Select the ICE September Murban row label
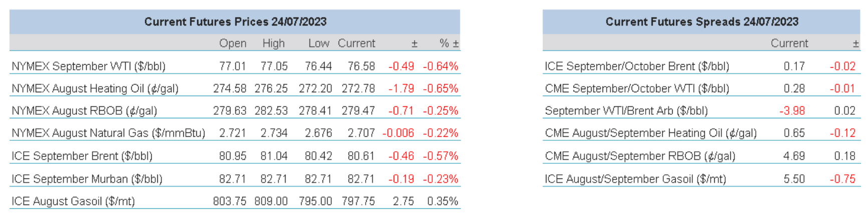Screen dimensions: 868x220 click(x=87, y=179)
